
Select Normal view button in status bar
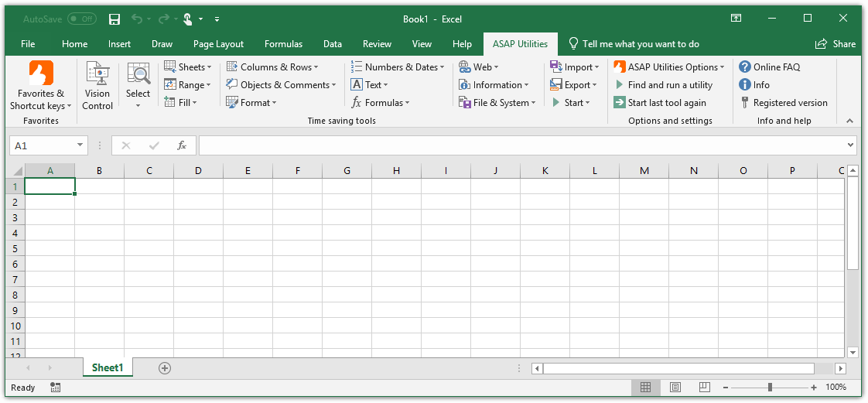(x=645, y=388)
